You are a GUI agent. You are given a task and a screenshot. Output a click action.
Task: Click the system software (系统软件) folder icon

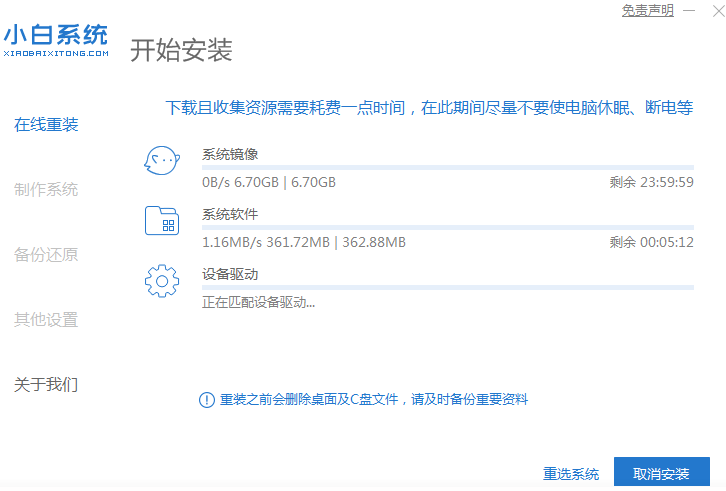click(161, 220)
